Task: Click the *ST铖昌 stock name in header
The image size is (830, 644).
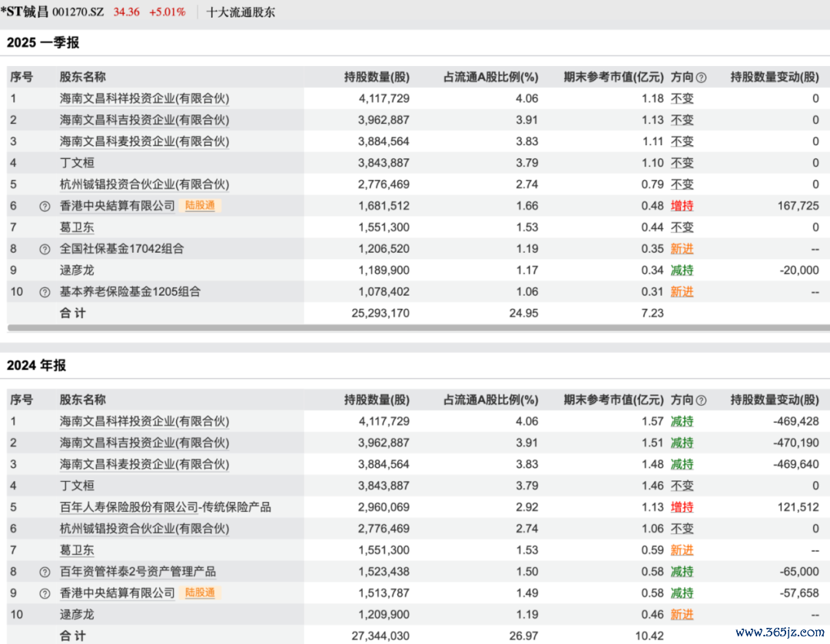Action: [25, 12]
